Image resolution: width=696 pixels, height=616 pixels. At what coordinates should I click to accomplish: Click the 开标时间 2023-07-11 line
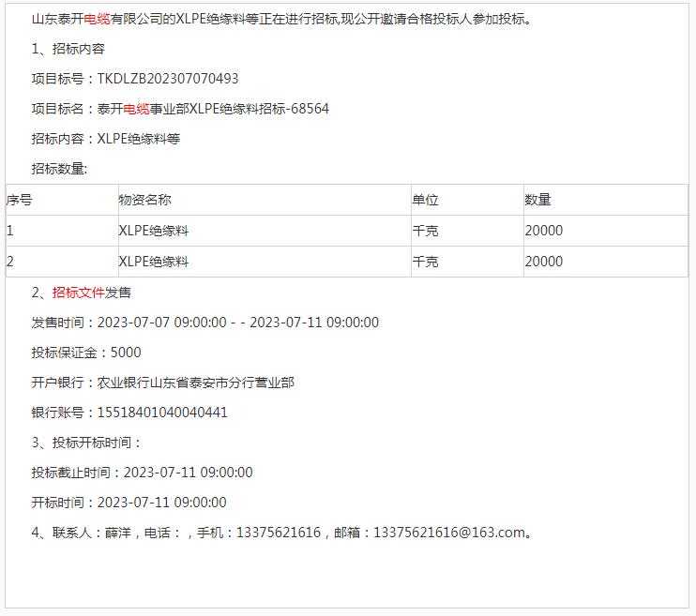(x=129, y=503)
